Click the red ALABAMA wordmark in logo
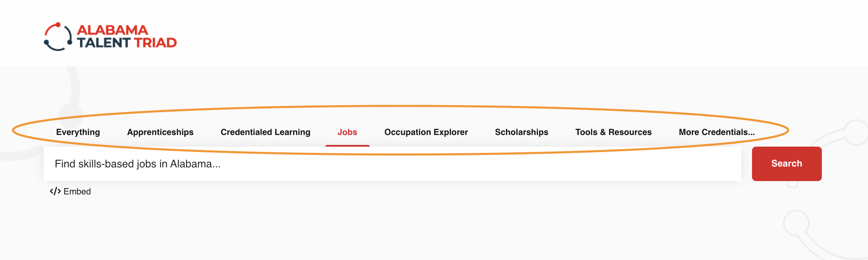 112,30
